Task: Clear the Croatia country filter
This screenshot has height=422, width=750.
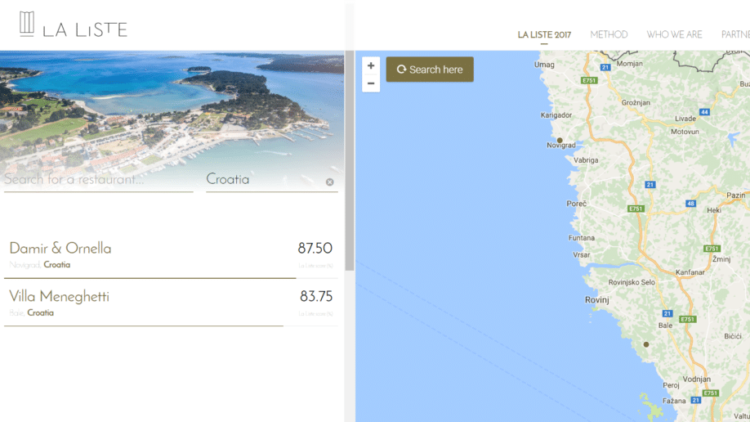Action: point(330,182)
